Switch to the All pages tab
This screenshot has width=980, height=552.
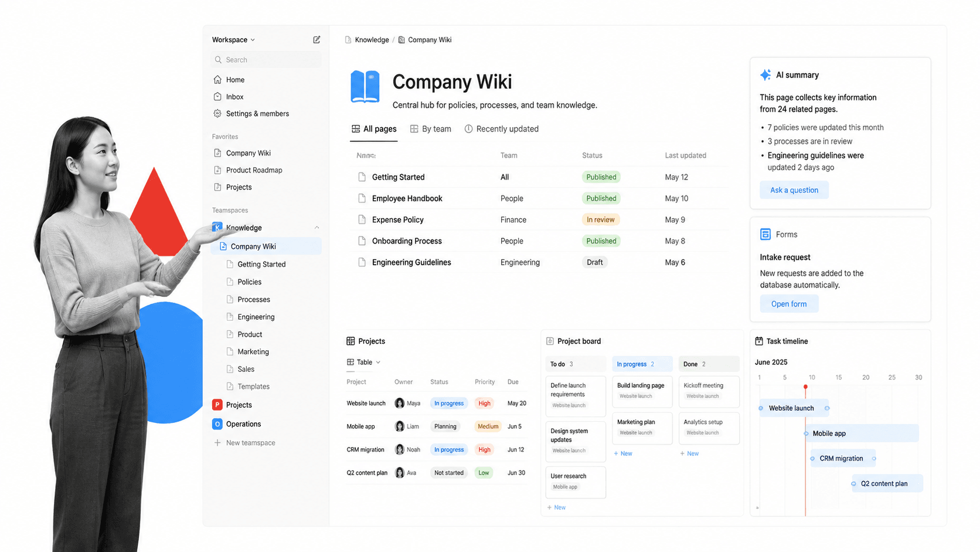pyautogui.click(x=374, y=129)
